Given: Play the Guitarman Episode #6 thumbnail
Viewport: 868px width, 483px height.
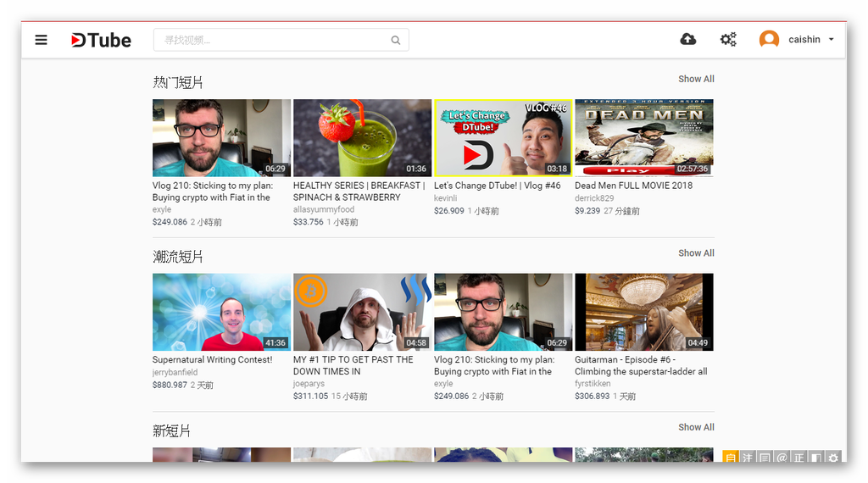Looking at the screenshot, I should [644, 312].
